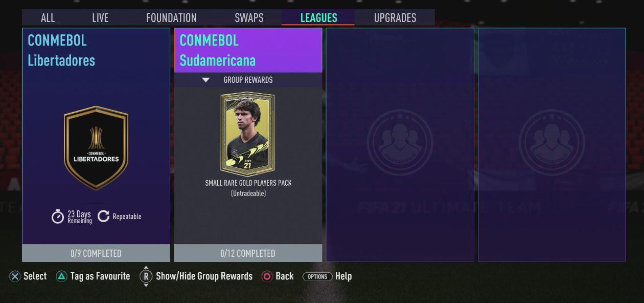The height and width of the screenshot is (303, 644).
Task: Click the OPTIONS Help button icon
Action: pos(317,276)
